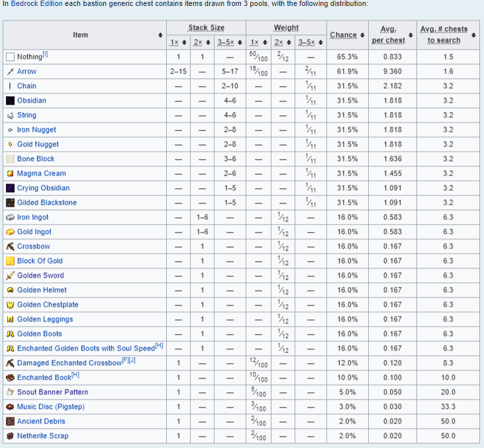Image resolution: width=484 pixels, height=448 pixels.
Task: Click the Enchanted Book icon
Action: (10, 378)
